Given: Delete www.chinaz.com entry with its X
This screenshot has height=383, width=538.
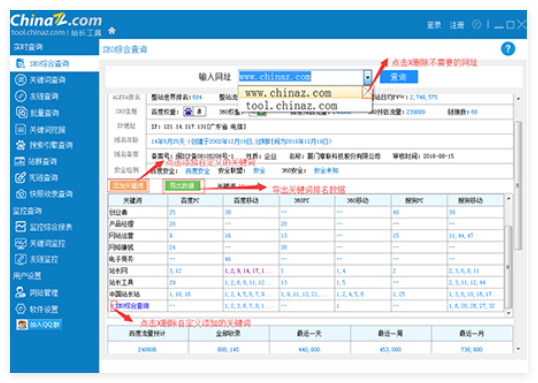Looking at the screenshot, I should 367,92.
